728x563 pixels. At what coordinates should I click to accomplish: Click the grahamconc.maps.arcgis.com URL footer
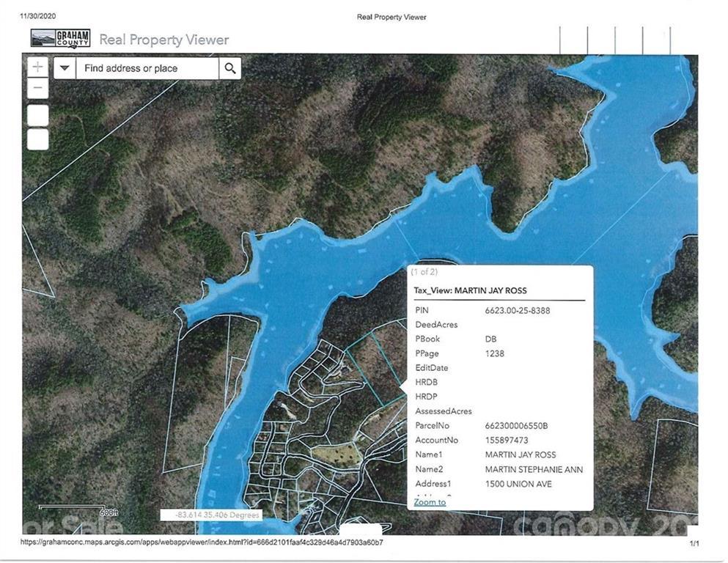coord(202,542)
